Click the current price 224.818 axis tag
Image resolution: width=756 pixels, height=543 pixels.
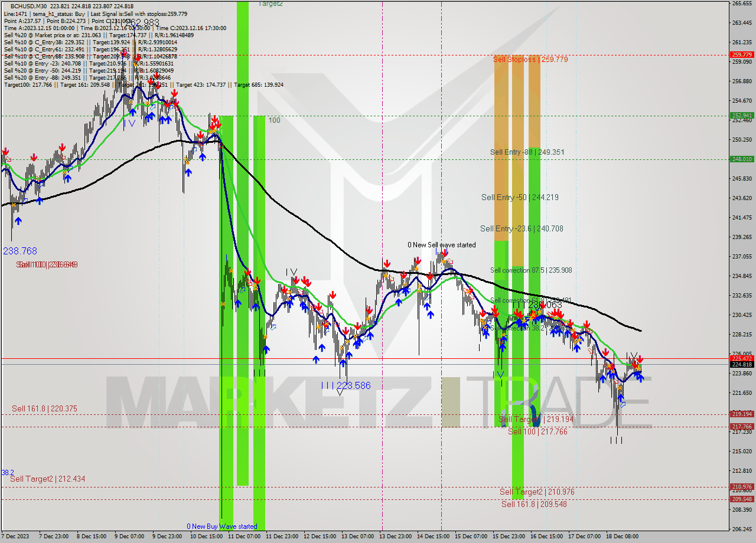pos(742,364)
